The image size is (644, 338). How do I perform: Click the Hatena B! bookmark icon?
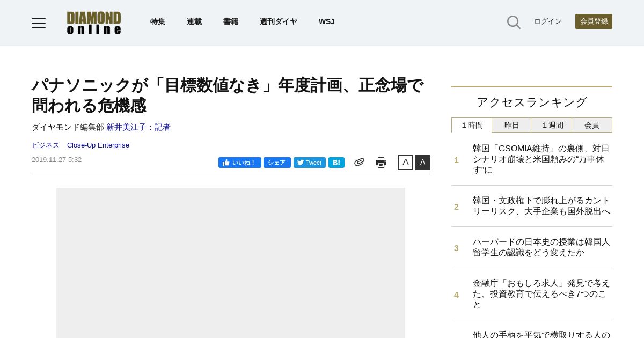tap(336, 163)
